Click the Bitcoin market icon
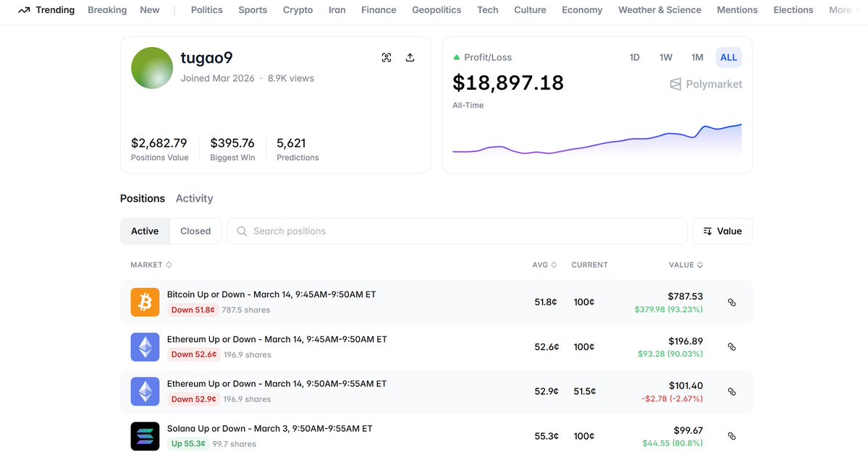Screen dimensions: 868x452 pyautogui.click(x=145, y=302)
